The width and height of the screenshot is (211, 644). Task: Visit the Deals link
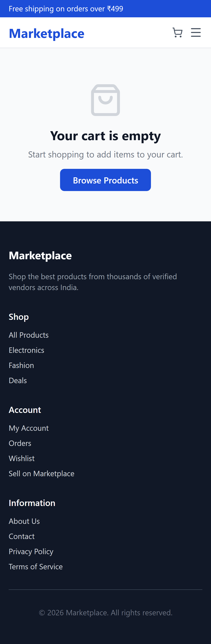coord(18,380)
